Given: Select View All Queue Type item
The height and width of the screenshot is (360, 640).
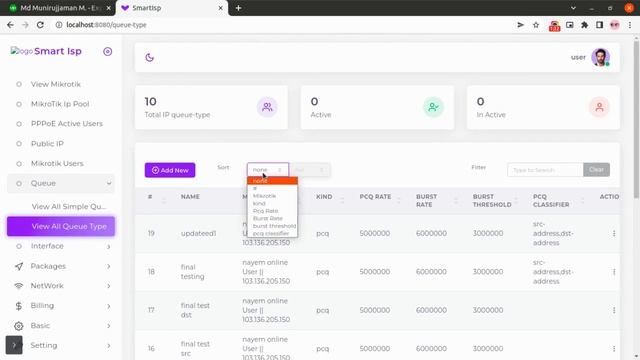Looking at the screenshot, I should (61, 227).
